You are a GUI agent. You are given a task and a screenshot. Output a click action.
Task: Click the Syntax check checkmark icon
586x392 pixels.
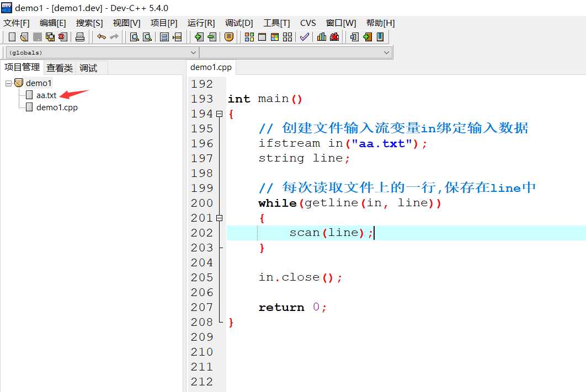click(305, 37)
